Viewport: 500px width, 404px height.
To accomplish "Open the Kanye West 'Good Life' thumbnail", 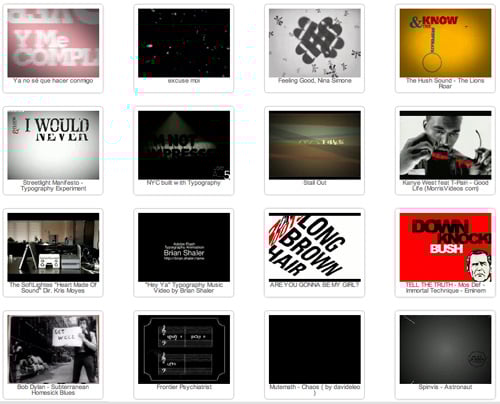I will (x=445, y=145).
